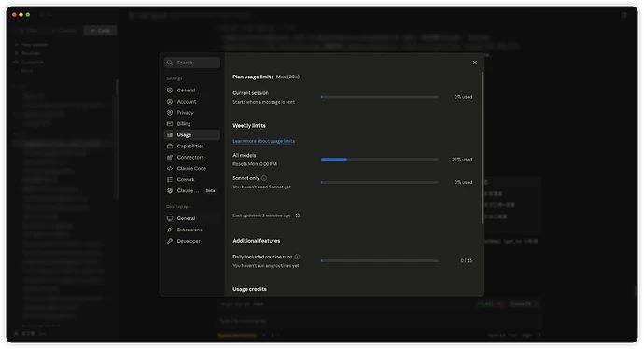Open the Account settings page
Screen dimensions: 644x349
[192, 102]
